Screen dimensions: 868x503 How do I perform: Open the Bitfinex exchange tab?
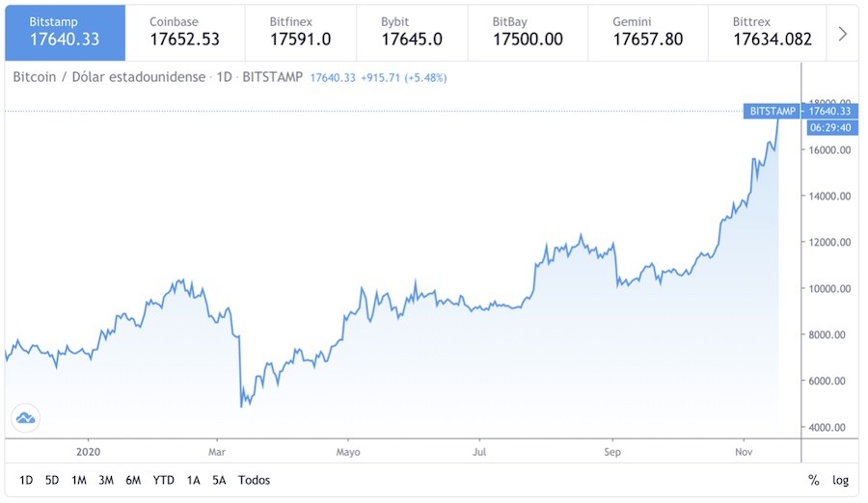point(300,32)
